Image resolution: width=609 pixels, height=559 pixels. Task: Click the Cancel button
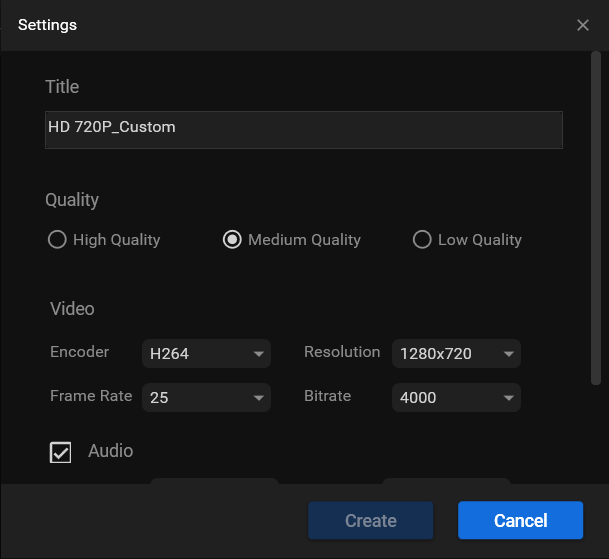pos(520,520)
